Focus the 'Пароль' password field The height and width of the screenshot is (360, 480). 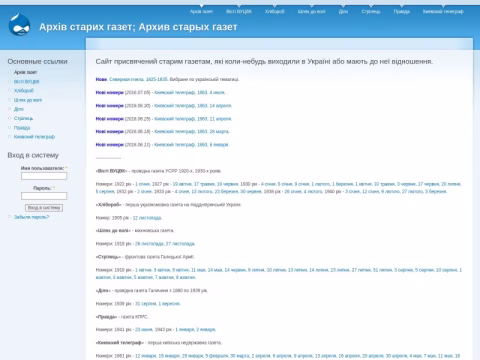point(44,196)
